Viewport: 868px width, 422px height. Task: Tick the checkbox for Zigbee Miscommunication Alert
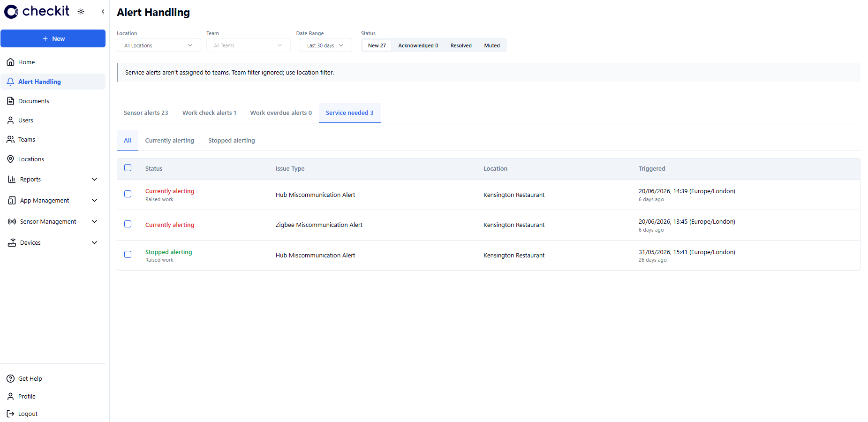(x=128, y=224)
